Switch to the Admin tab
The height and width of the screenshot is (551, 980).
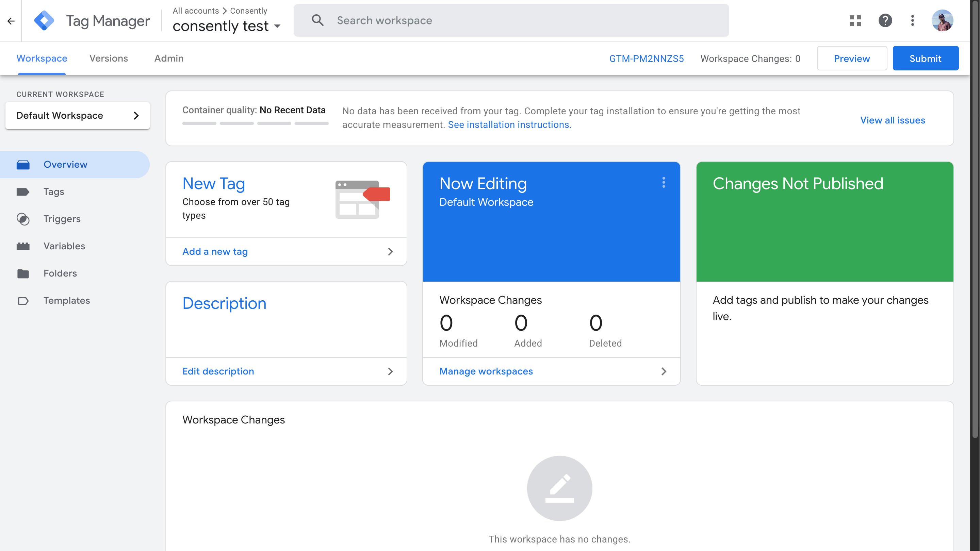[168, 59]
